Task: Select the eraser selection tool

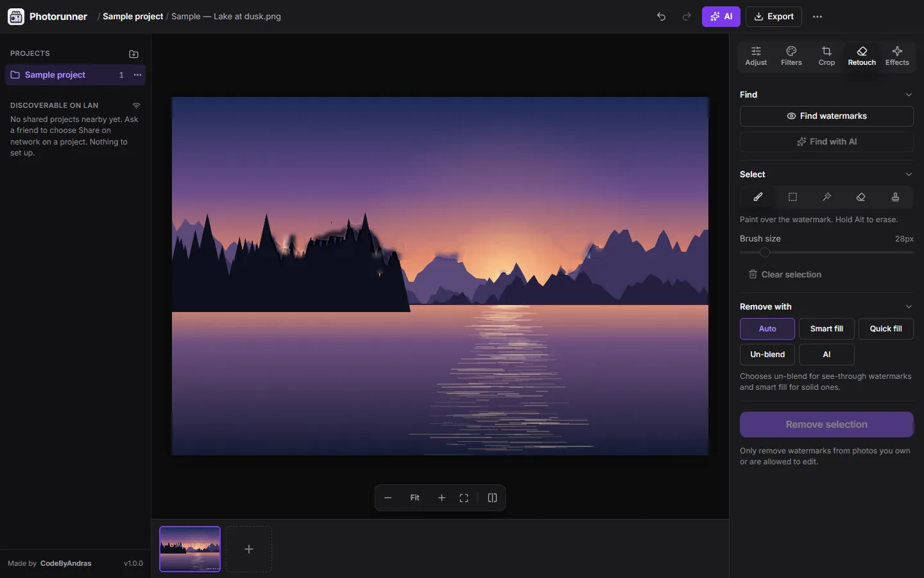Action: tap(861, 197)
